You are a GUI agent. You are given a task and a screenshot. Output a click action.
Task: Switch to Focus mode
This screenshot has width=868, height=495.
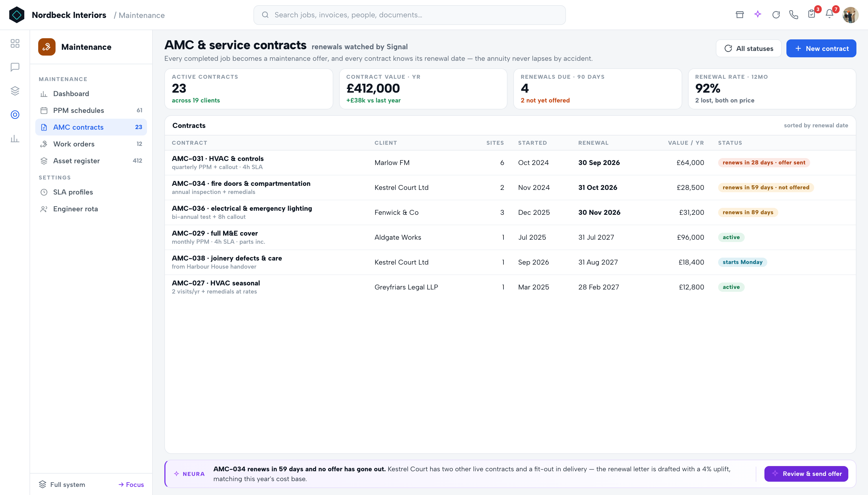[131, 485]
